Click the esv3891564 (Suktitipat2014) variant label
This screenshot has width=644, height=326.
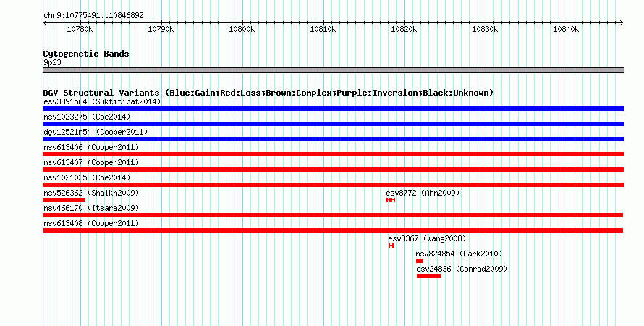coord(102,101)
